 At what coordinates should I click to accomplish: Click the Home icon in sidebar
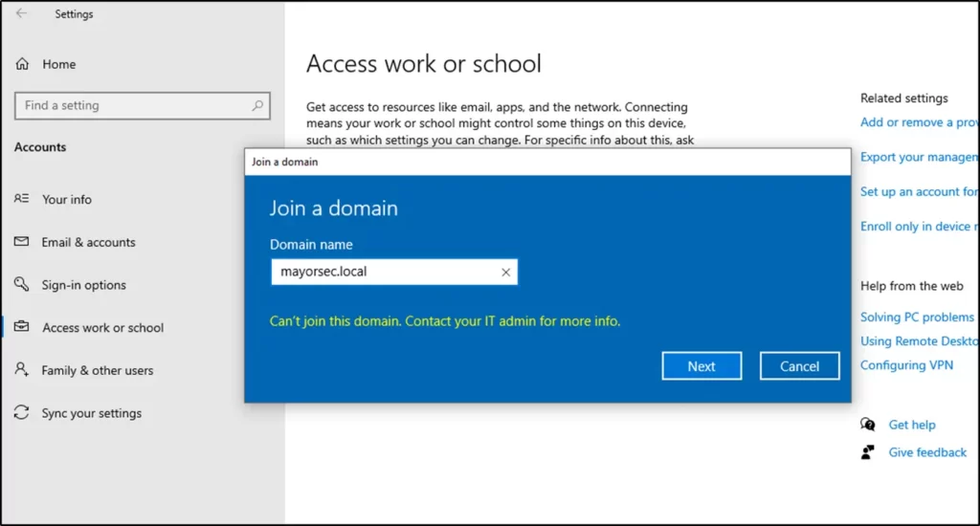(x=22, y=64)
